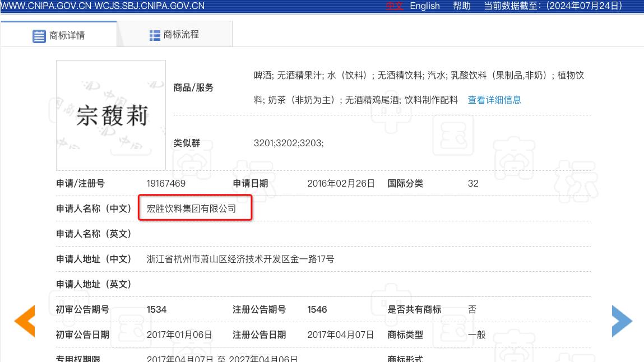This screenshot has height=362, width=644.
Task: Select the 中文 language option
Action: click(x=396, y=6)
